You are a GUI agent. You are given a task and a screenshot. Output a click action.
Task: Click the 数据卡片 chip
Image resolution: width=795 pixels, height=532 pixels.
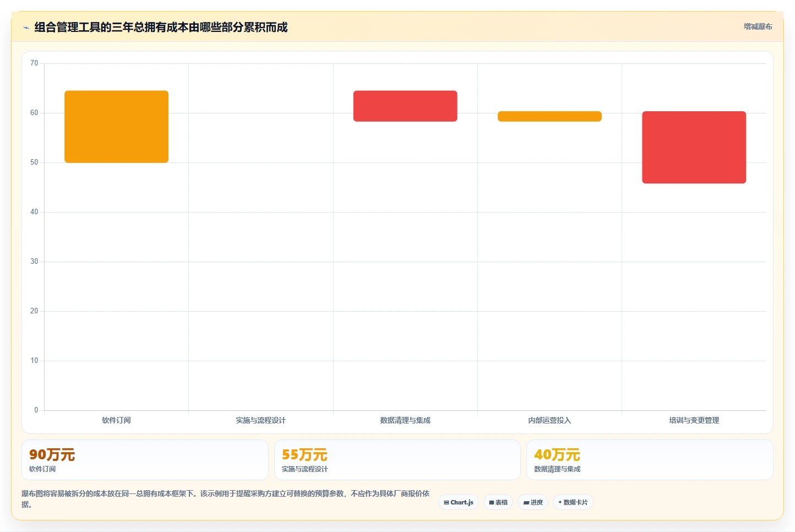click(573, 502)
